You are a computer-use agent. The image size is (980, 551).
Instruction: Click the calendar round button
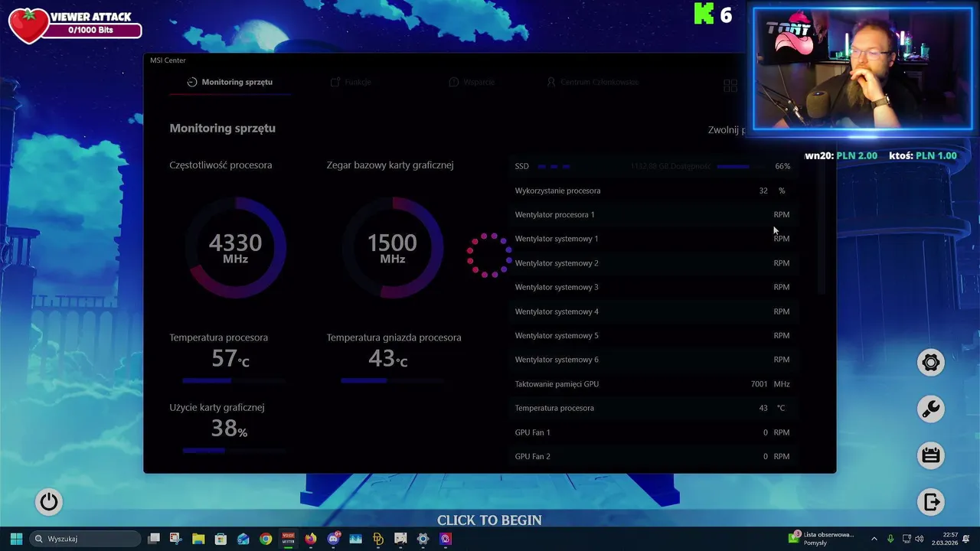pyautogui.click(x=931, y=455)
